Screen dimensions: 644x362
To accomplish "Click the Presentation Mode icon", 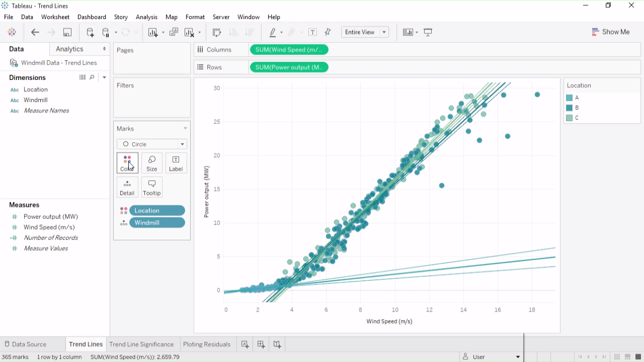I will (428, 32).
